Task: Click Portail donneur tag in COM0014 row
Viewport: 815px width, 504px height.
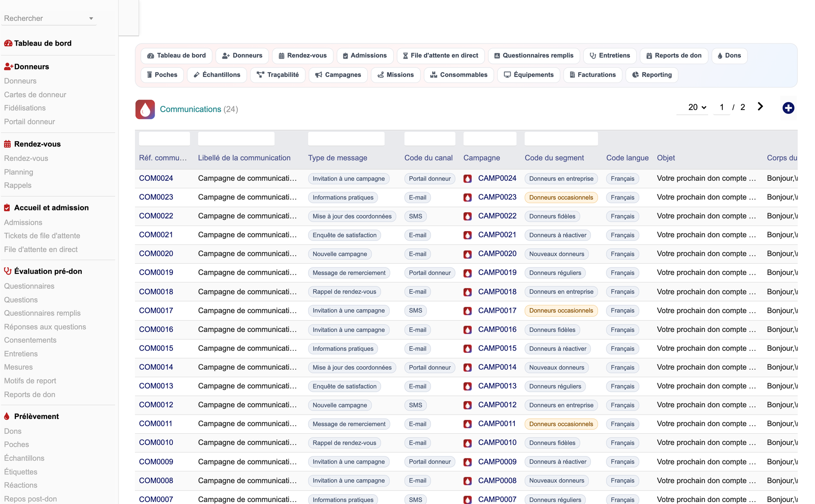Action: coord(430,368)
